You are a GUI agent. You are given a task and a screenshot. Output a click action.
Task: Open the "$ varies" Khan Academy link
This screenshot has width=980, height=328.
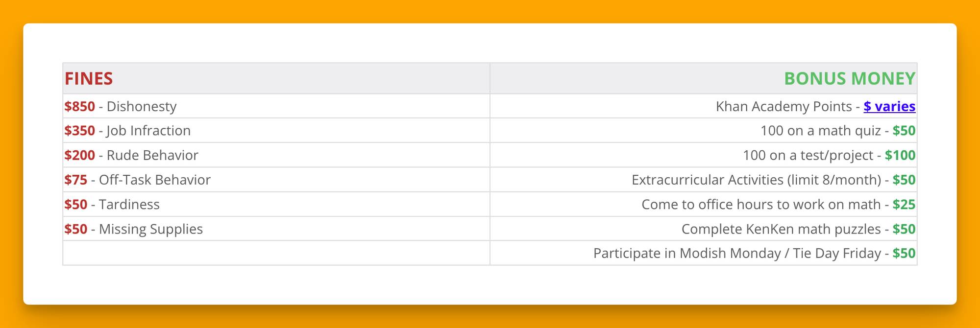(x=889, y=106)
